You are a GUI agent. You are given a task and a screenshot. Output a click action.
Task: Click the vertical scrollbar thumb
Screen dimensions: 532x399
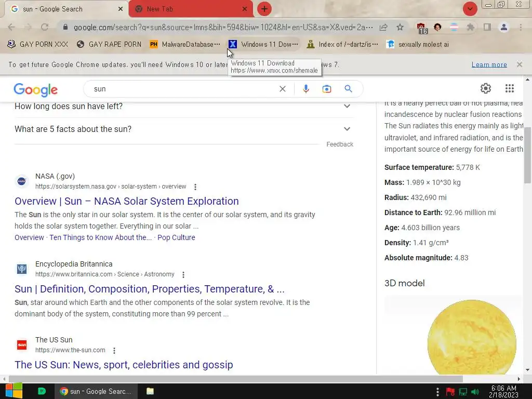coord(527,155)
